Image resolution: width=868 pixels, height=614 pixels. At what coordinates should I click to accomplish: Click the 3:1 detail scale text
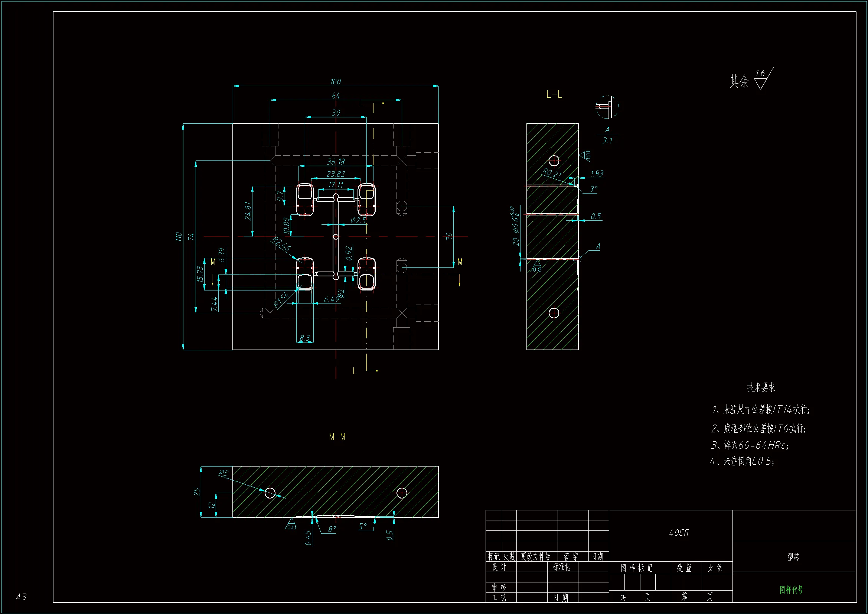tap(607, 141)
